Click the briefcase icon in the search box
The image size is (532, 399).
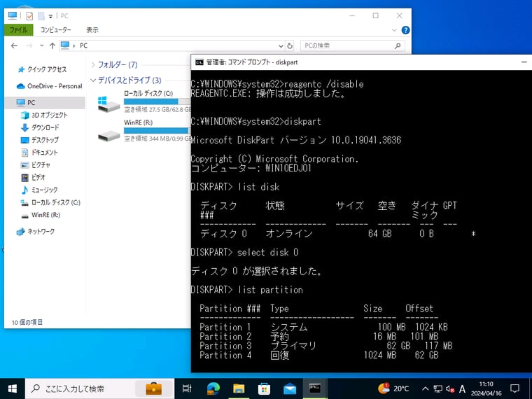pyautogui.click(x=154, y=388)
